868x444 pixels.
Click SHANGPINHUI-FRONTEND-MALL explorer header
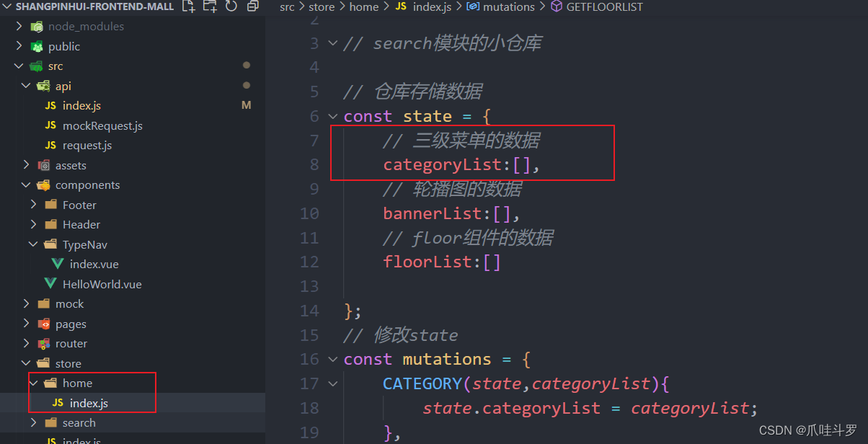94,6
